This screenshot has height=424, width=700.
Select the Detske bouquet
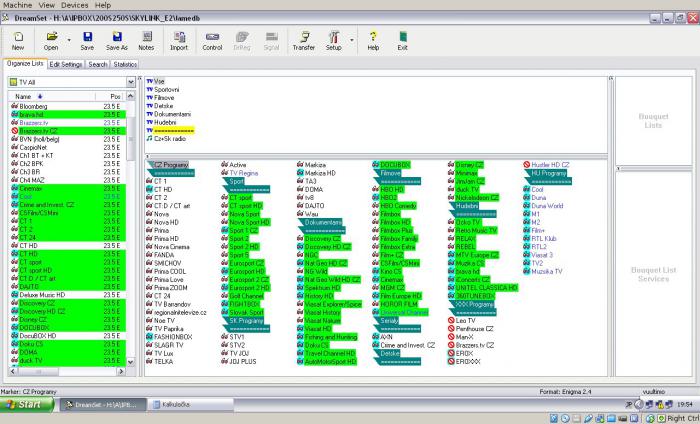click(160, 106)
